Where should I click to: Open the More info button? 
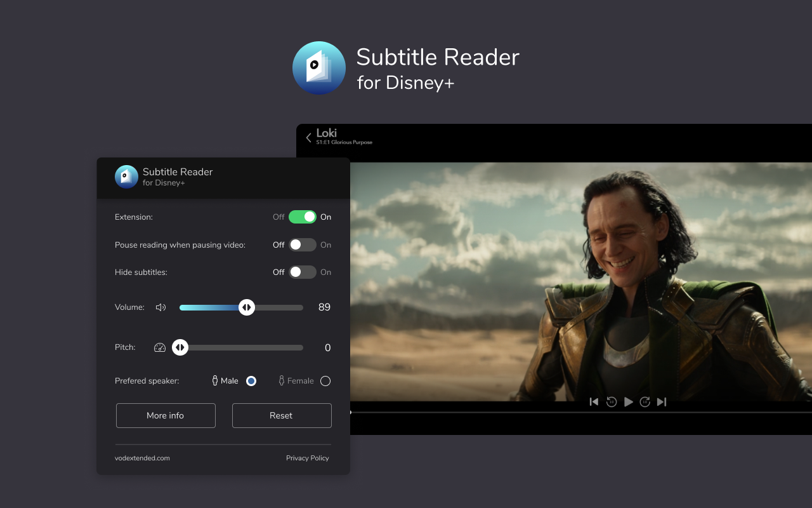click(166, 415)
